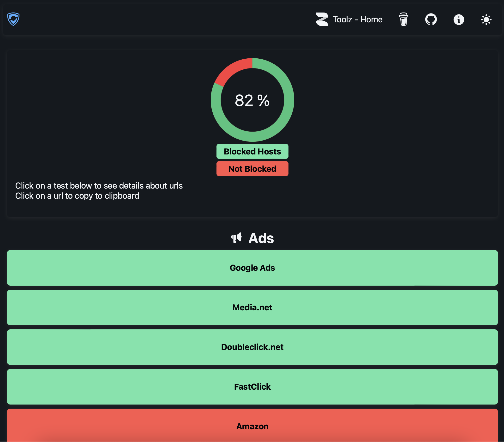Expand the Media.net test row
The height and width of the screenshot is (442, 504).
252,307
